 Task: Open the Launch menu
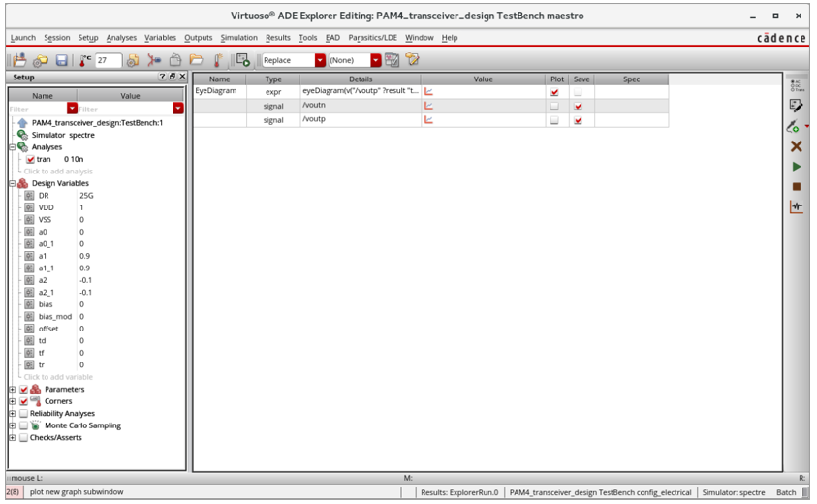23,38
